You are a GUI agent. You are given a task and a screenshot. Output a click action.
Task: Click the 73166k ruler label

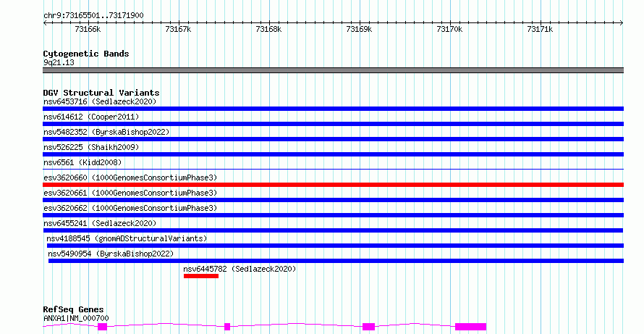88,29
